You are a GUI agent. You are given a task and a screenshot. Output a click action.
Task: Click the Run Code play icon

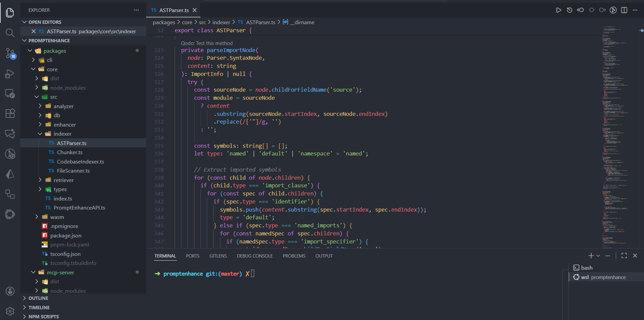pyautogui.click(x=558, y=10)
